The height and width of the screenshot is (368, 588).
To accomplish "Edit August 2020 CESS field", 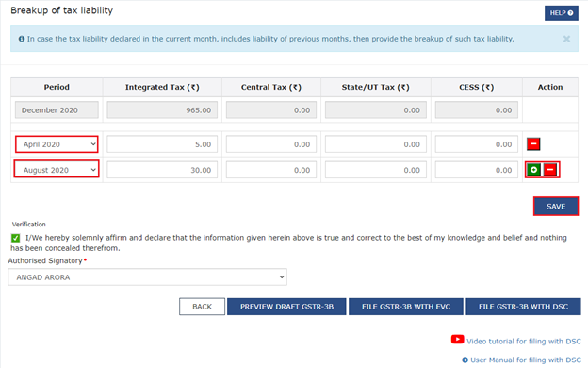I will point(477,170).
